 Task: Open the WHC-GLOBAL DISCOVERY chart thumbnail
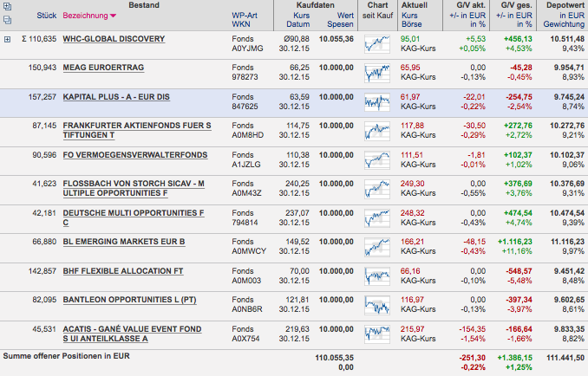(x=377, y=44)
